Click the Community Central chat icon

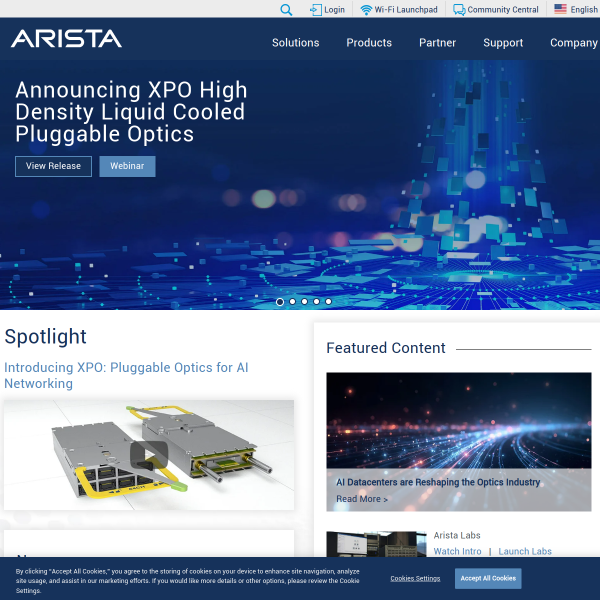(459, 10)
